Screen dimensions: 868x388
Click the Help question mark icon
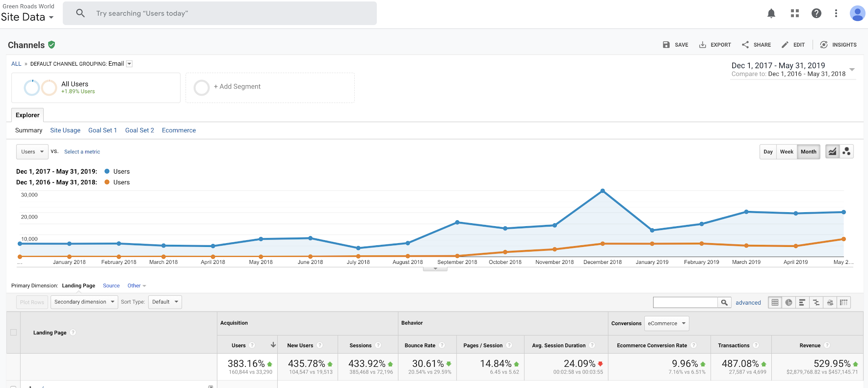pos(816,14)
